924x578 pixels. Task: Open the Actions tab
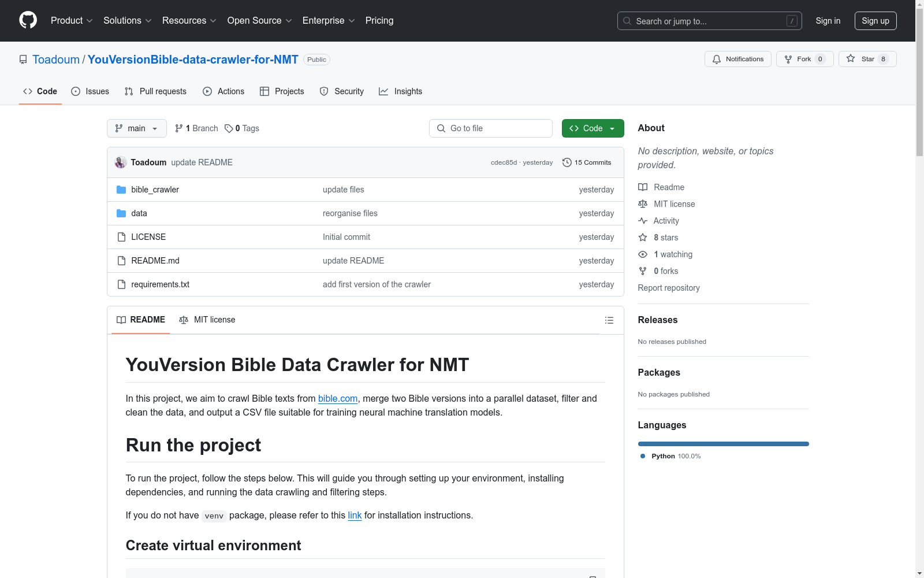(x=223, y=91)
